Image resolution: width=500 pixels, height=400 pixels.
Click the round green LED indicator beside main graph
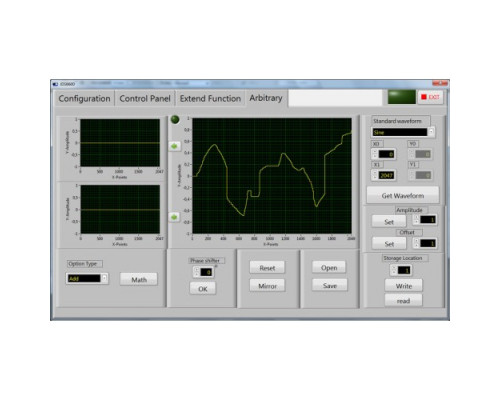point(175,119)
